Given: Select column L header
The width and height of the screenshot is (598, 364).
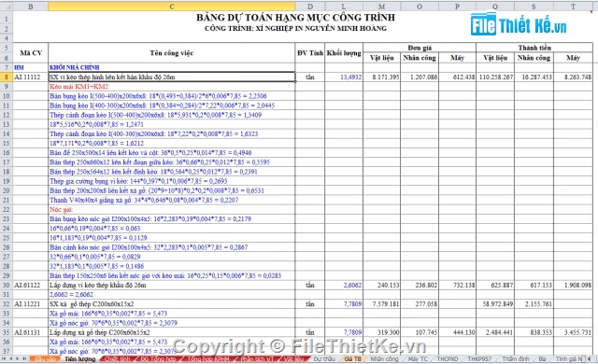Looking at the screenshot, I should pyautogui.click(x=344, y=7).
